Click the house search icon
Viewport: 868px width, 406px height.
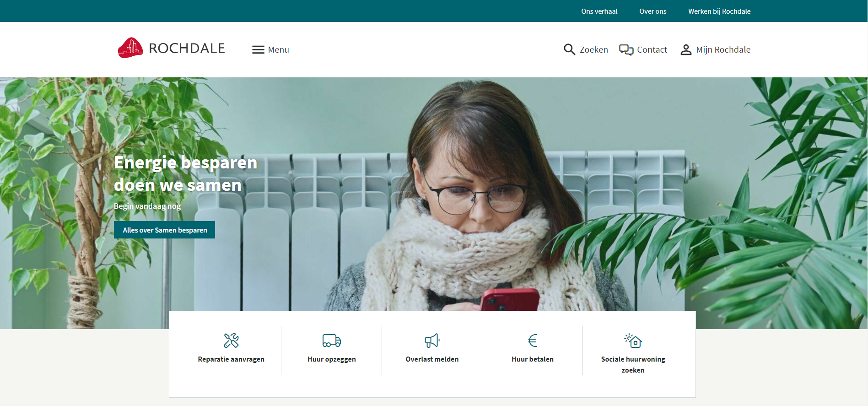click(x=633, y=341)
